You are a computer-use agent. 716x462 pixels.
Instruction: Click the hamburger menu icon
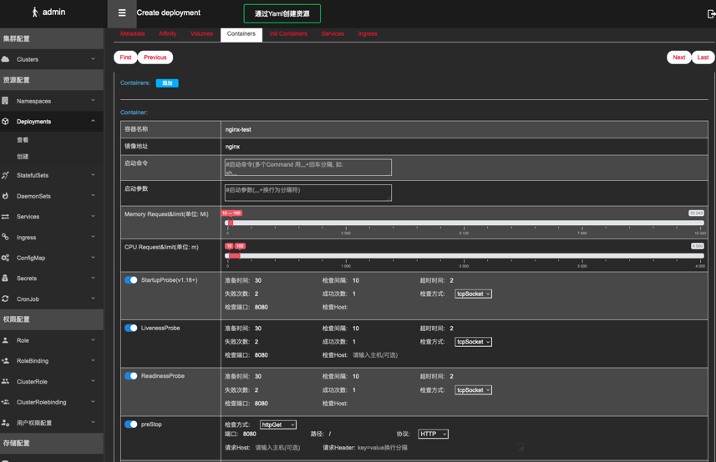121,13
